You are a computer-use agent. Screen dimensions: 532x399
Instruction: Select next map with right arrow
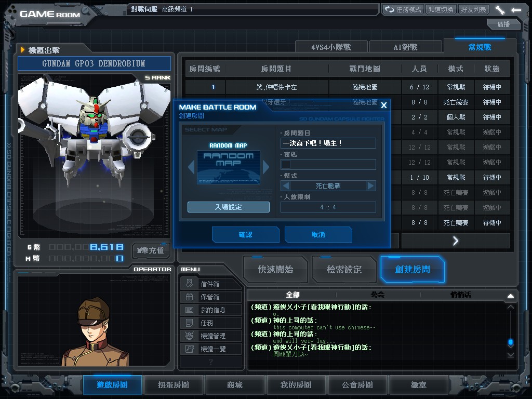[x=265, y=167]
